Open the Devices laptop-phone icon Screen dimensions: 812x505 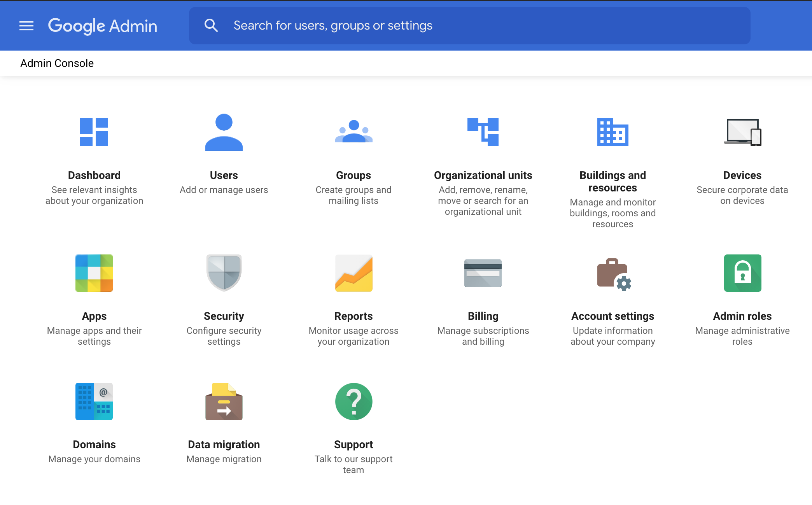point(742,132)
